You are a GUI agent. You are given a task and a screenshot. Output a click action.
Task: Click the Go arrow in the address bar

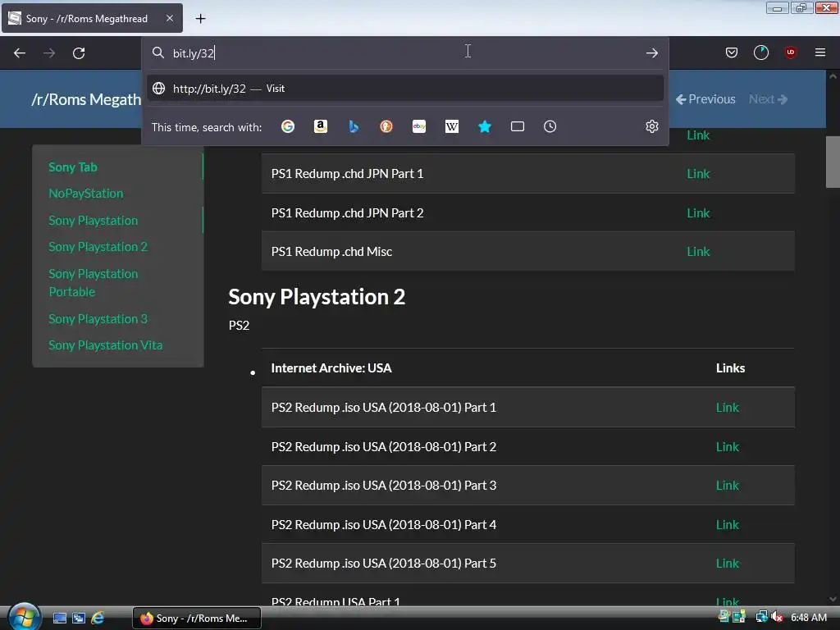point(652,53)
